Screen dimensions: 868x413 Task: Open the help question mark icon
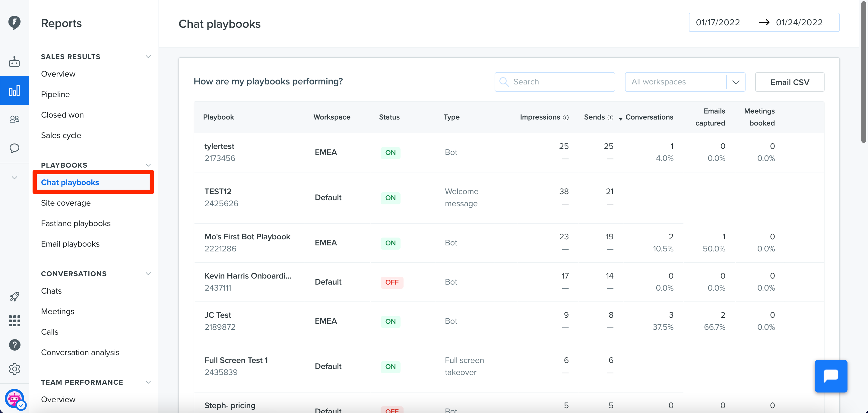(14, 345)
